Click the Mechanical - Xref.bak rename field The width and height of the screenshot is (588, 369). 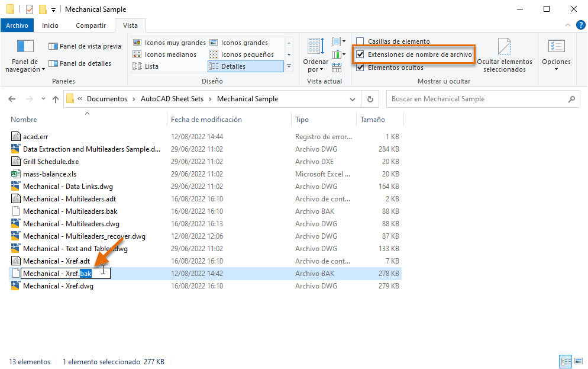tap(66, 274)
